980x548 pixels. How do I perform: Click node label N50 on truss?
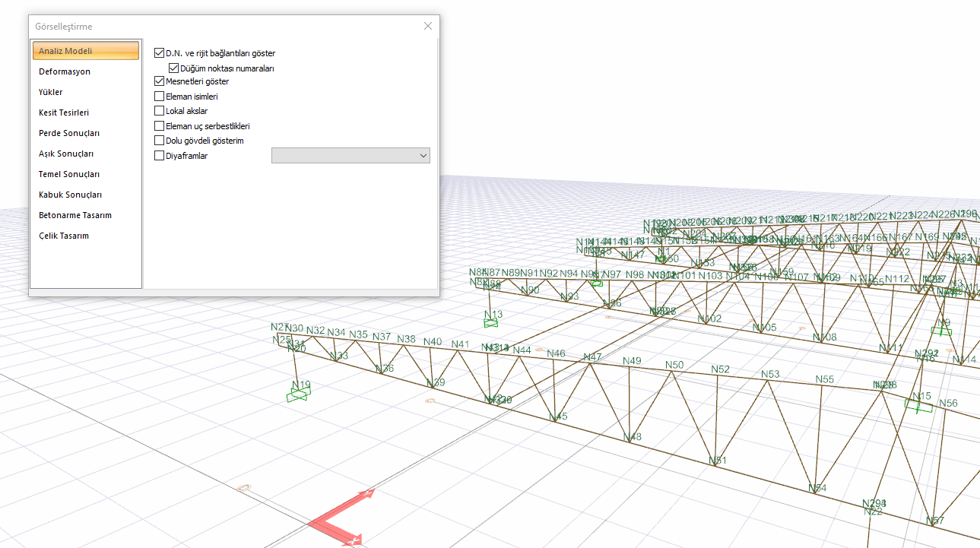coord(674,365)
